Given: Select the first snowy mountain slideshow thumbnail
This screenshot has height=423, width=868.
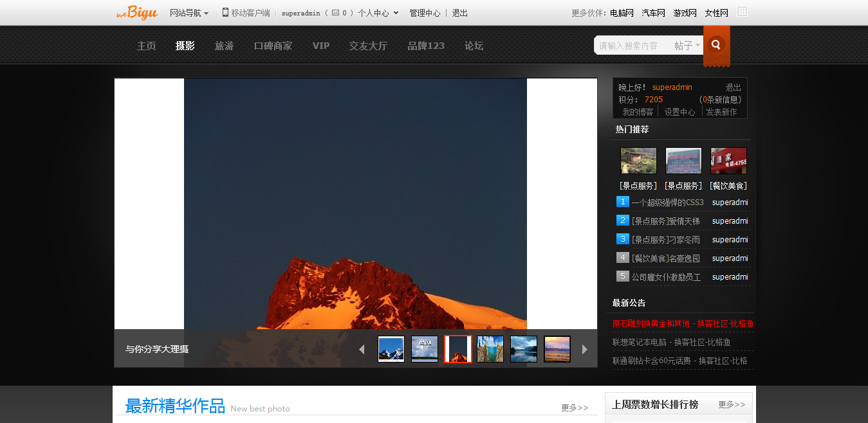Looking at the screenshot, I should 391,349.
